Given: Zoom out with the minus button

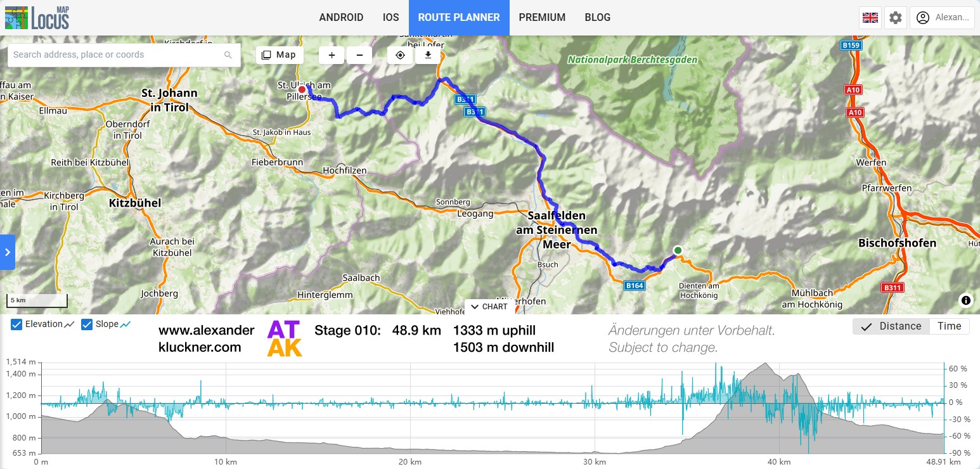Looking at the screenshot, I should pos(359,55).
